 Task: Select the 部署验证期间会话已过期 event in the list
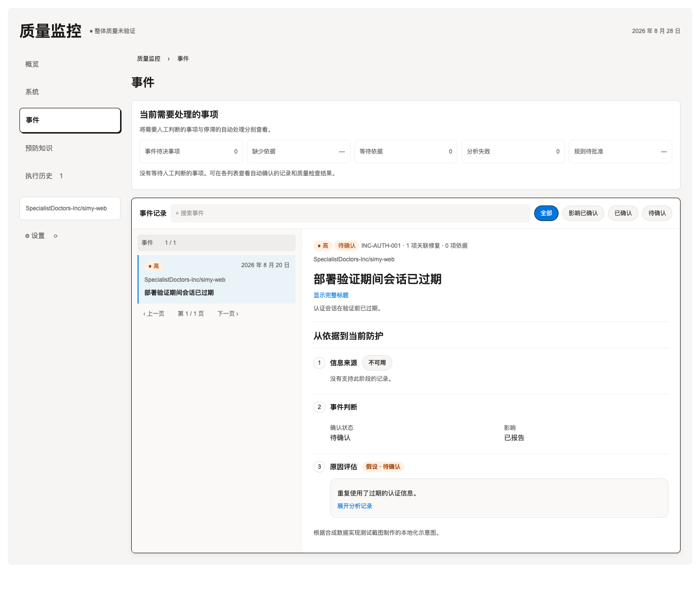coord(217,279)
